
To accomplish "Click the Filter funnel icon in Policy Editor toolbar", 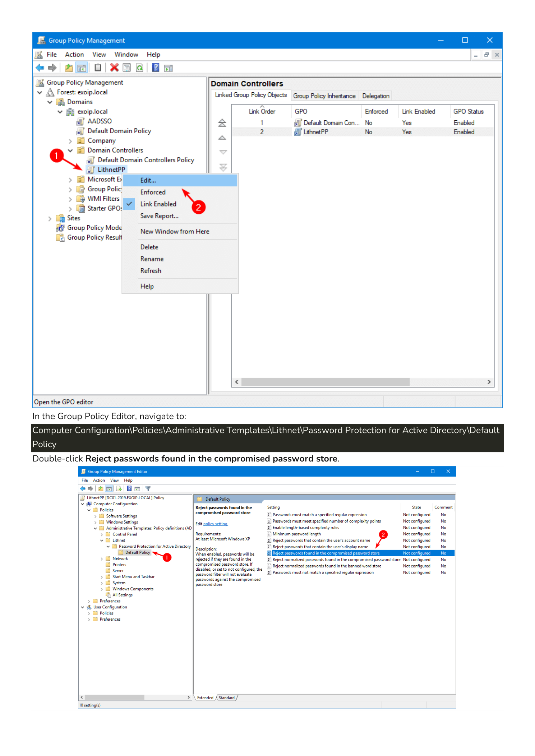I will coord(148,488).
